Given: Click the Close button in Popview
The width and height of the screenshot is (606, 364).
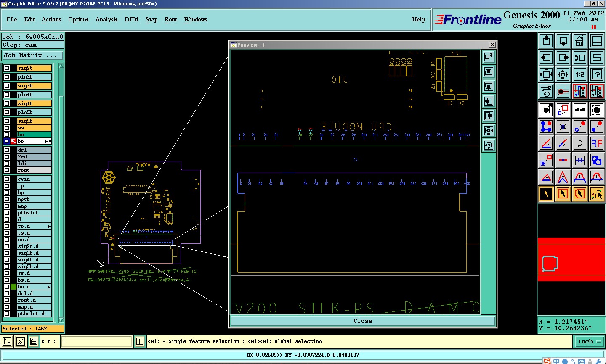Looking at the screenshot, I should tap(363, 321).
